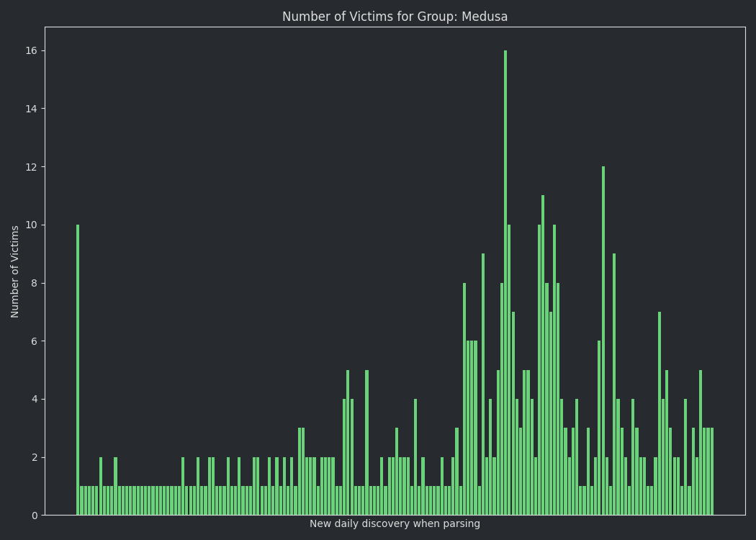Click the y-axis tick label '8'
Screen dimensions: 756x540
pos(35,283)
